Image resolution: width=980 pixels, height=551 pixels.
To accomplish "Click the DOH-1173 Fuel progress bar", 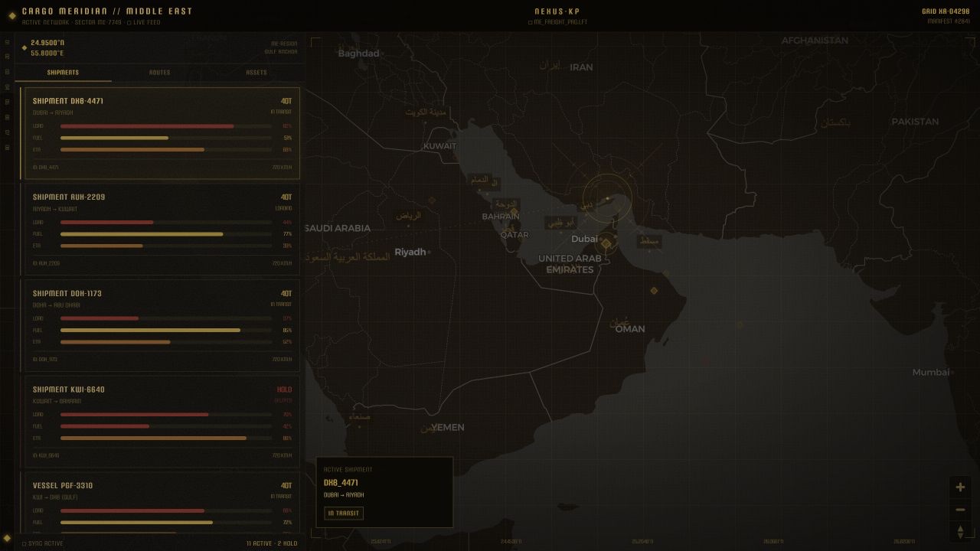I will 166,331.
